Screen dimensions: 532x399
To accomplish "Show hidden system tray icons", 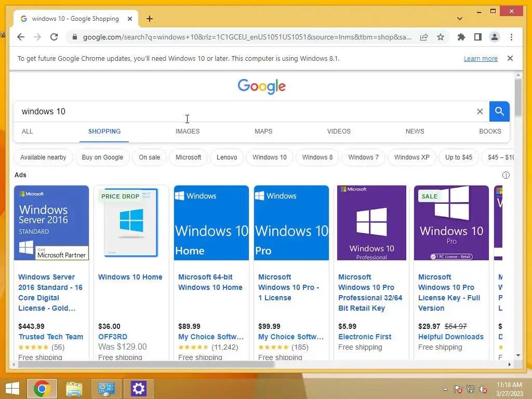I will pyautogui.click(x=445, y=389).
